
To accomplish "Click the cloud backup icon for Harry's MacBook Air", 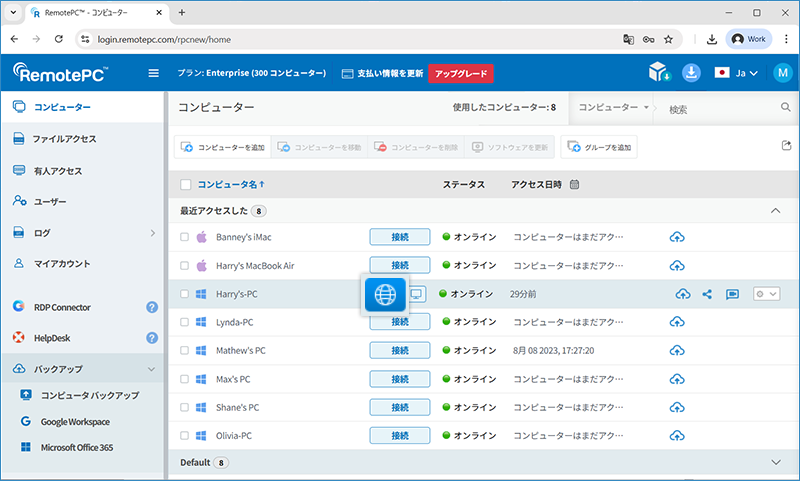I will (x=677, y=266).
